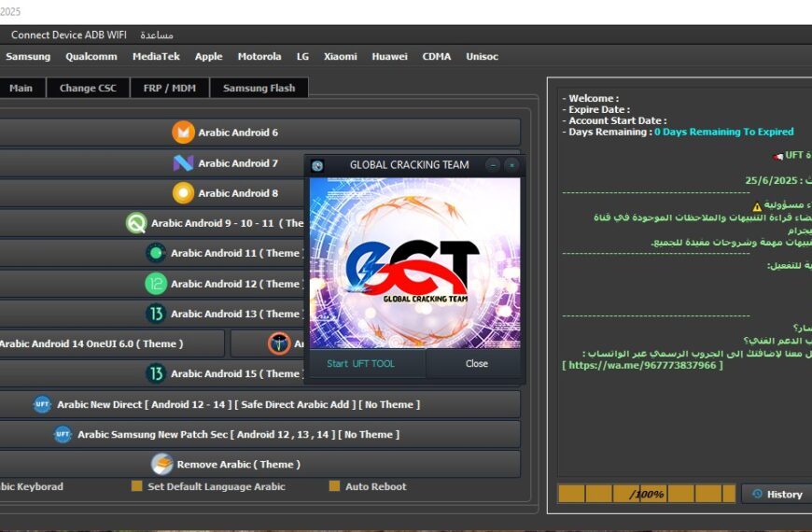Click the Arabic Android 7 nougat icon
Viewport: 812px width, 532px height.
tap(183, 163)
